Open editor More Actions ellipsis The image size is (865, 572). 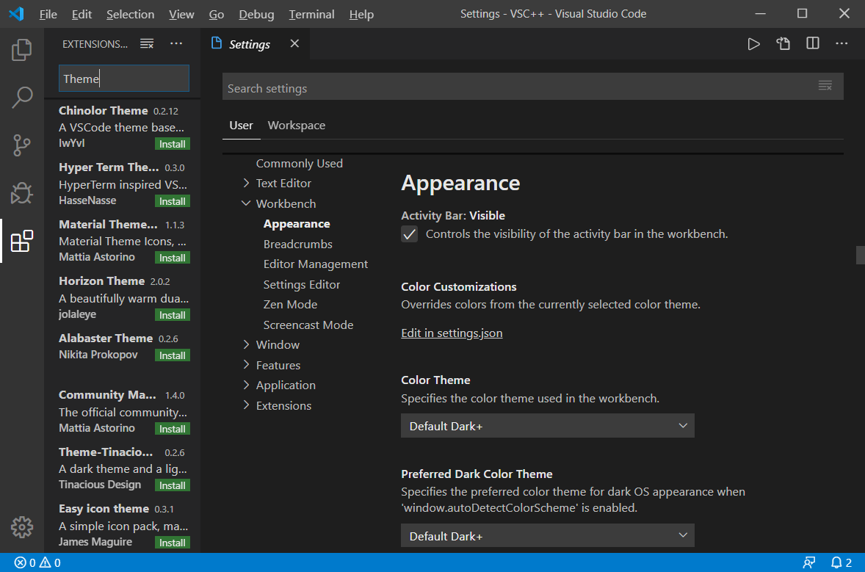point(841,44)
